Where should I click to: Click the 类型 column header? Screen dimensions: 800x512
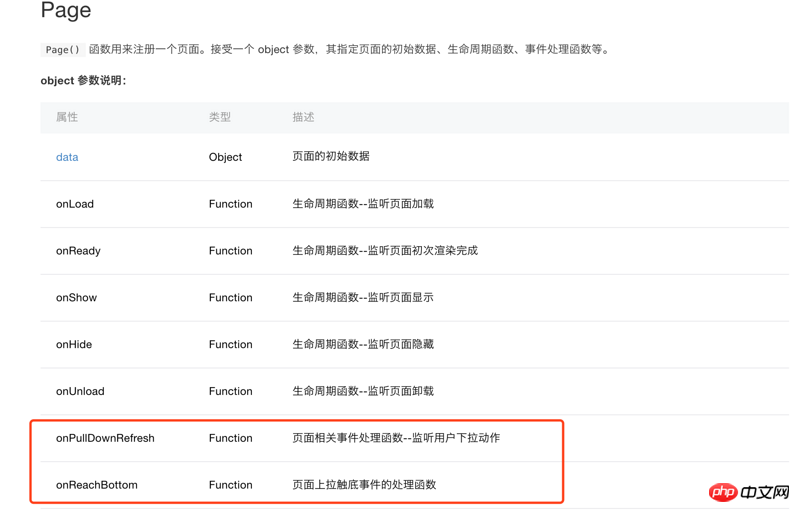[x=220, y=117]
